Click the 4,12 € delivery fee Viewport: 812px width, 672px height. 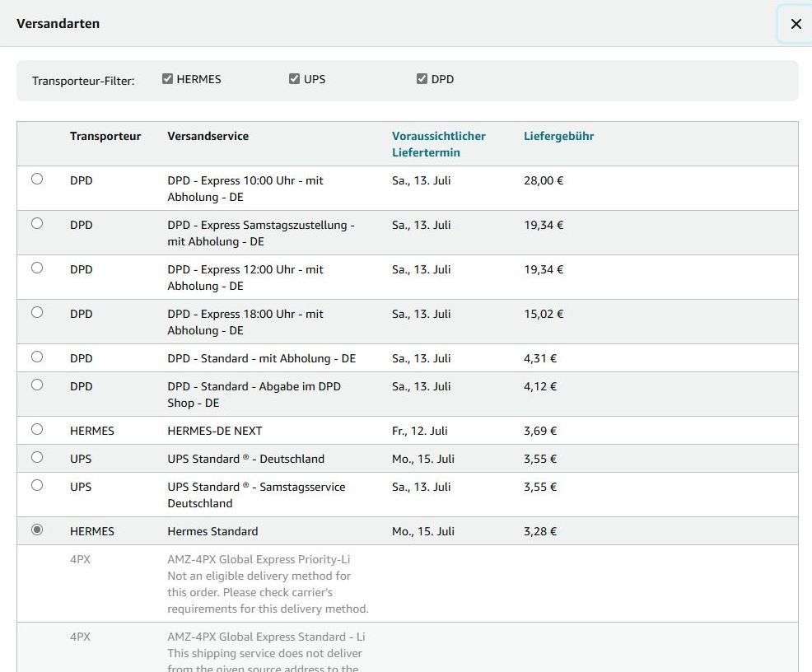tap(540, 387)
